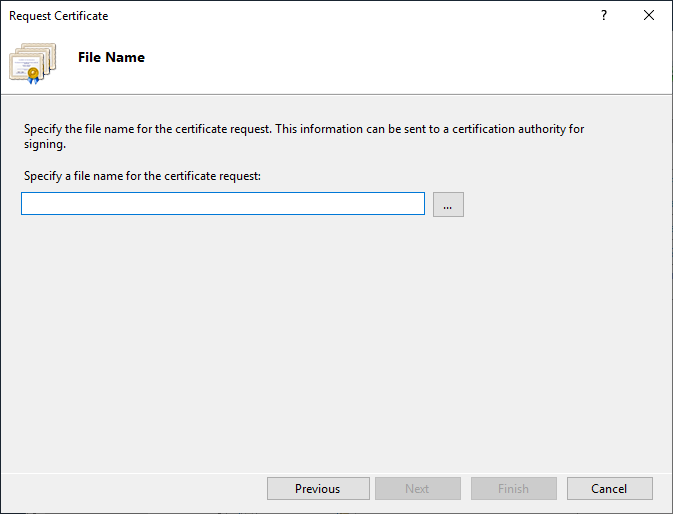Viewport: 673px width, 514px height.
Task: Click the bold File Name heading
Action: 111,58
